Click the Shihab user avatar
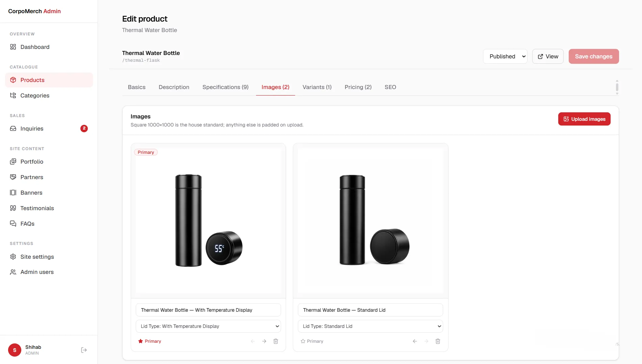 coord(15,350)
